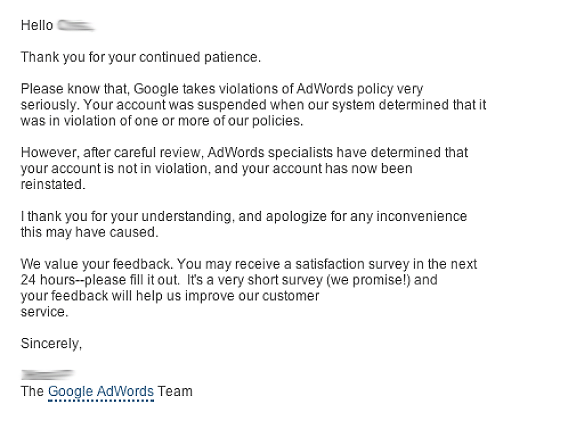The image size is (588, 423).
Task: Click 'seriously. Your account was suspended' line
Action: coord(254,105)
